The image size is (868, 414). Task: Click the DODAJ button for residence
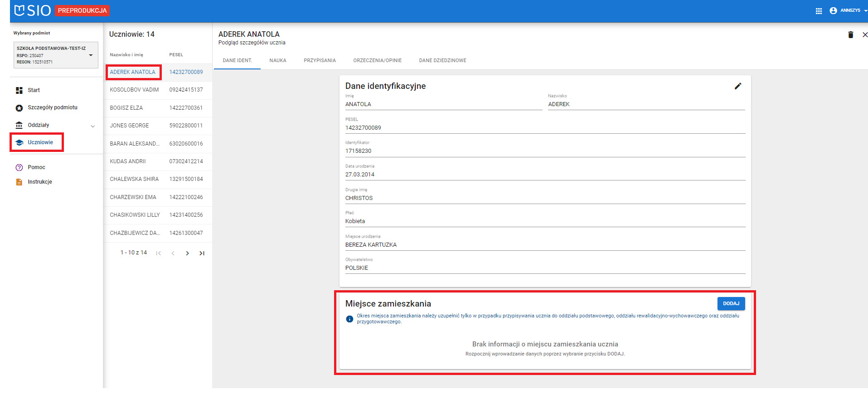(x=731, y=303)
